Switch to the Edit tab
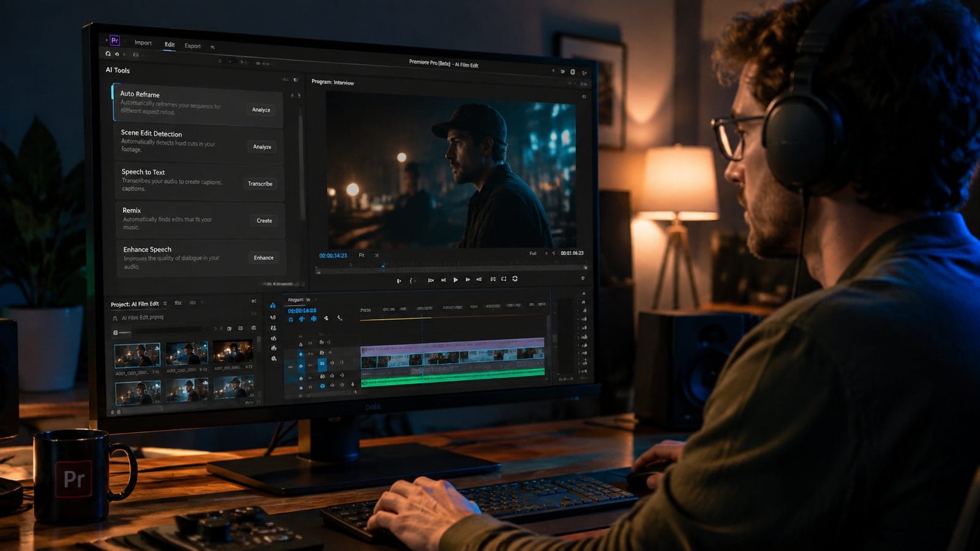The width and height of the screenshot is (980, 551). [170, 44]
